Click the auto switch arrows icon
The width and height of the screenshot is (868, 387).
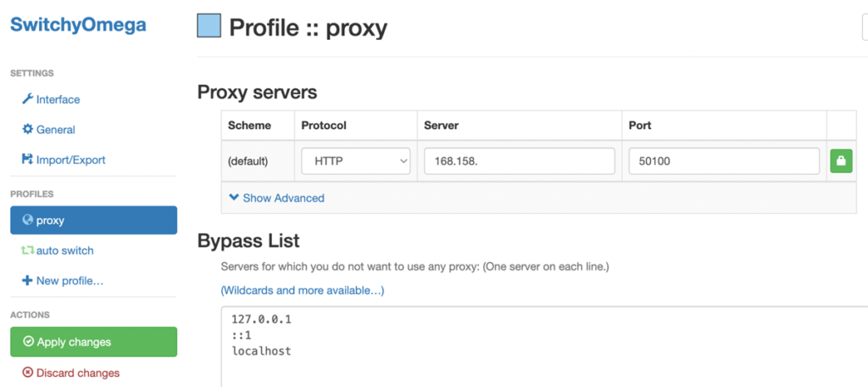[x=28, y=250]
